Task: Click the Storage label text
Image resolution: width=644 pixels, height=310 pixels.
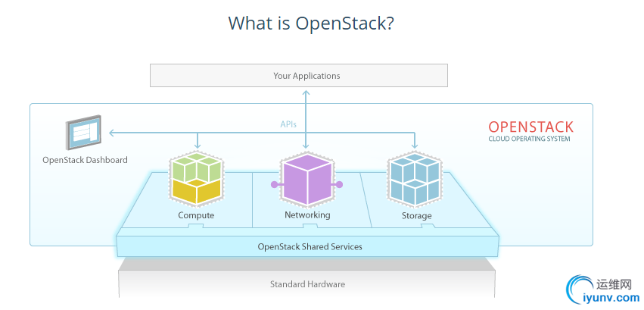Action: pos(416,215)
